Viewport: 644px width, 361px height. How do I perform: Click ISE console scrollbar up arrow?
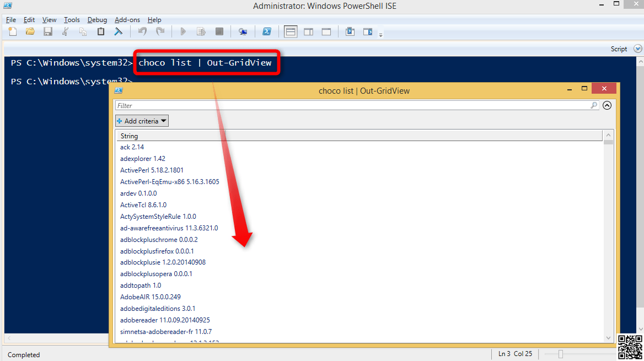point(640,62)
